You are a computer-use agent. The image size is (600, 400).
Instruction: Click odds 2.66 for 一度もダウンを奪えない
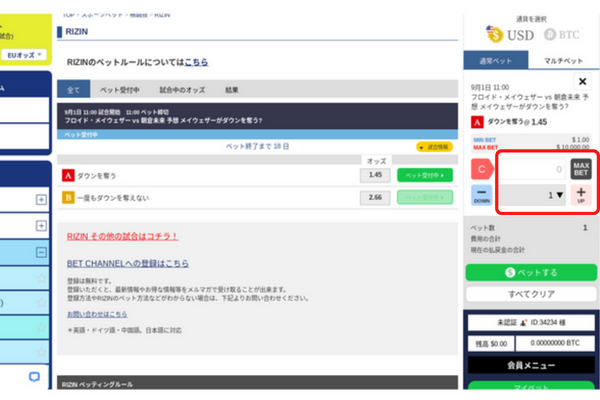coord(375,198)
